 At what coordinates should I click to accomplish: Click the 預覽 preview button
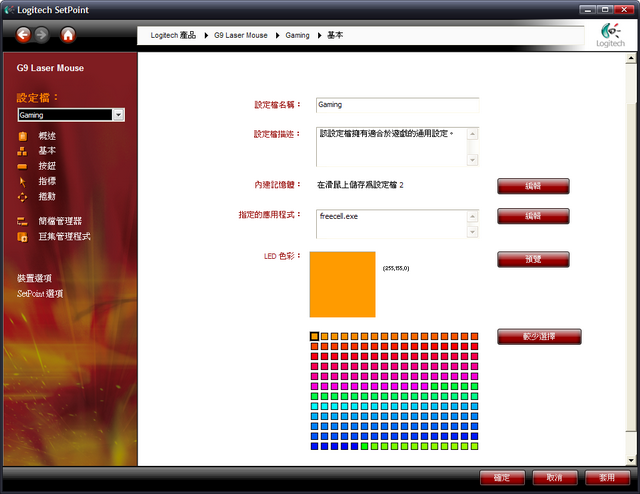(533, 259)
